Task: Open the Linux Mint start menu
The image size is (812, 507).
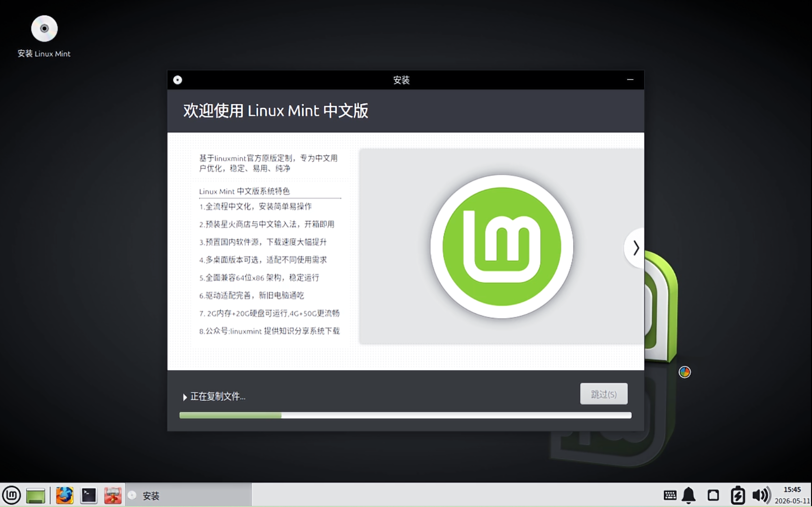Action: [11, 495]
